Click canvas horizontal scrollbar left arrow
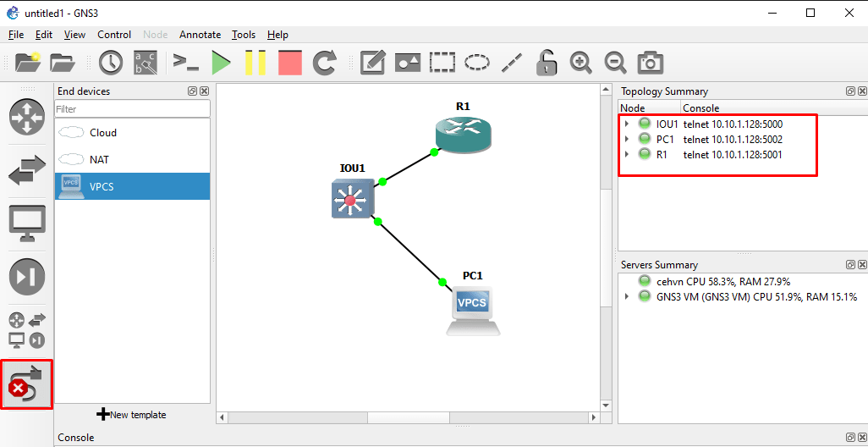868x447 pixels. tap(222, 417)
